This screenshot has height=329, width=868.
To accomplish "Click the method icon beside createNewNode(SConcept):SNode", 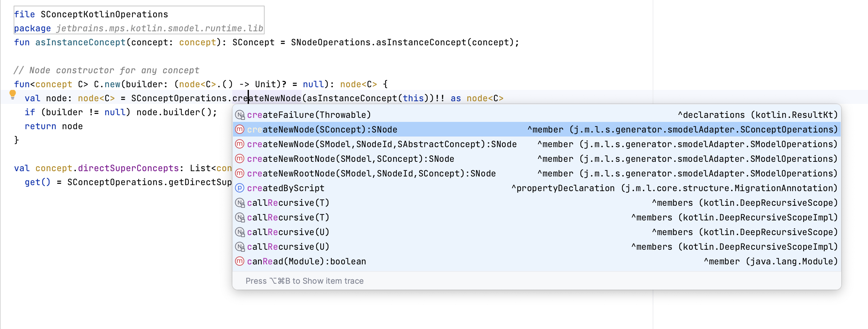I will 239,130.
